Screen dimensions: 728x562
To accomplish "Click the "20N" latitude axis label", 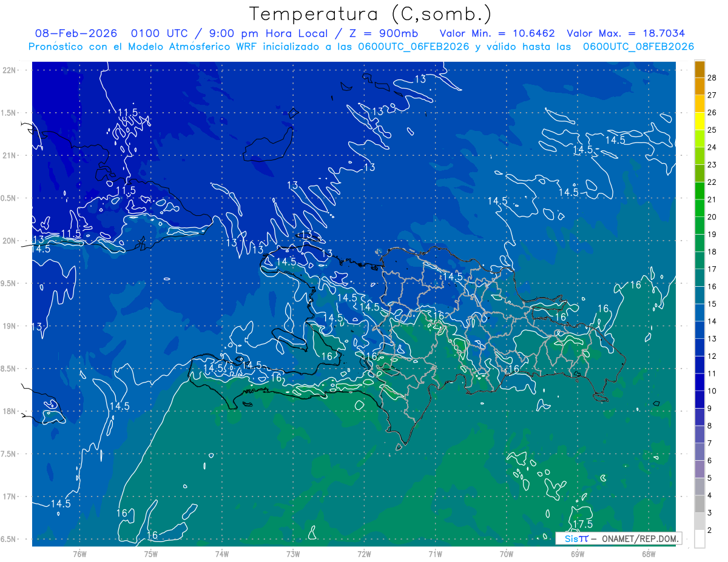I will [x=10, y=241].
